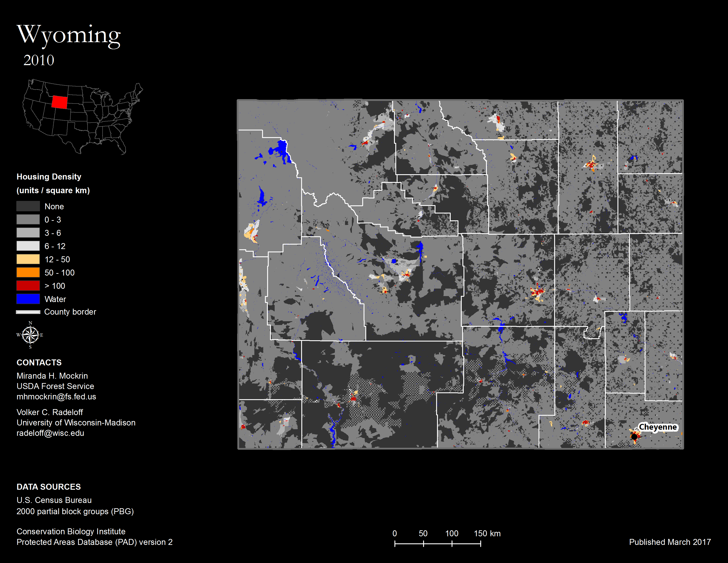Click the '150 km' scale label
Image resolution: width=728 pixels, height=563 pixels.
[x=487, y=533]
